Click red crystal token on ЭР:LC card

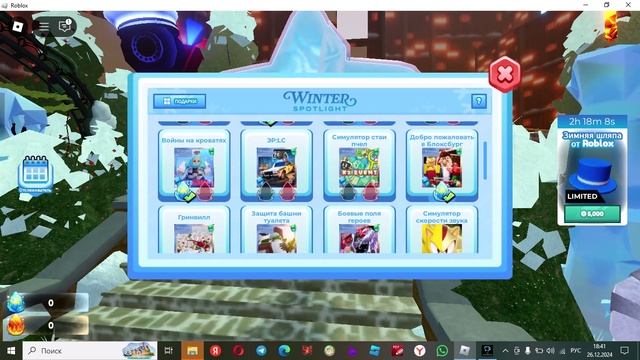[x=287, y=191]
